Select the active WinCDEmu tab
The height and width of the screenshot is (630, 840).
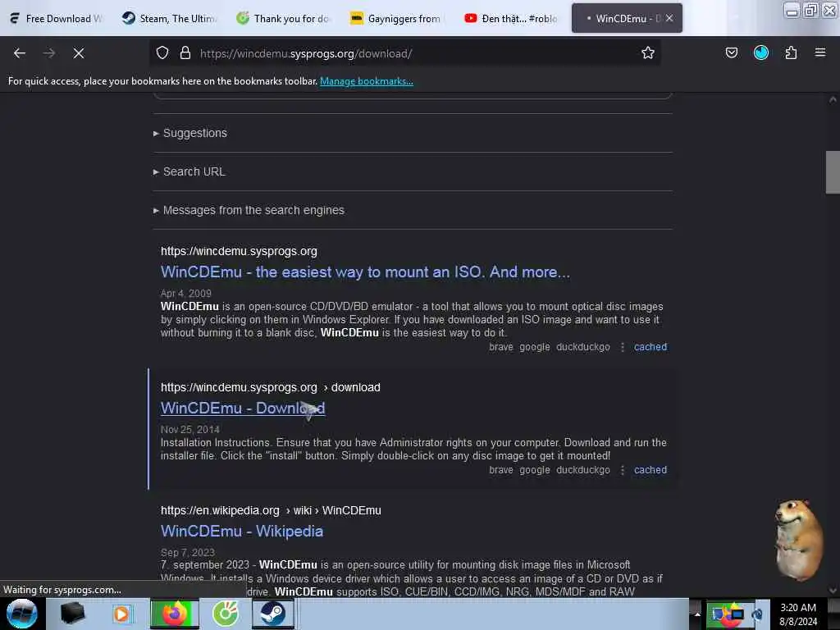pyautogui.click(x=620, y=19)
